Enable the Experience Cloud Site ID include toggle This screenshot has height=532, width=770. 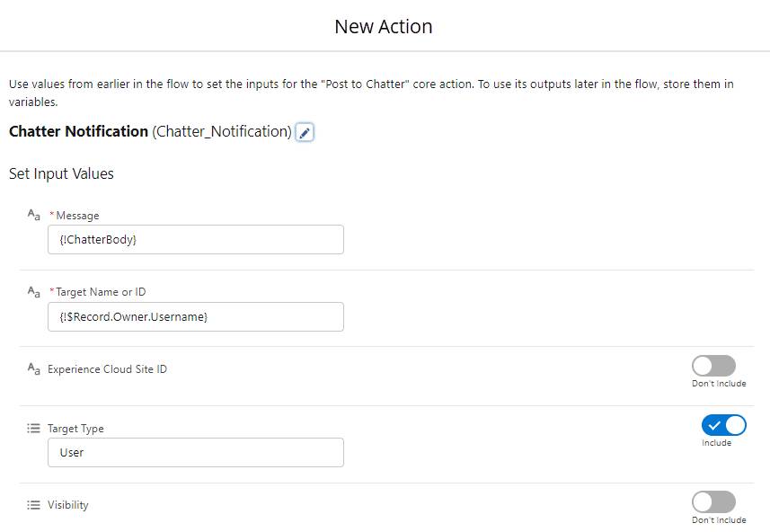(714, 365)
